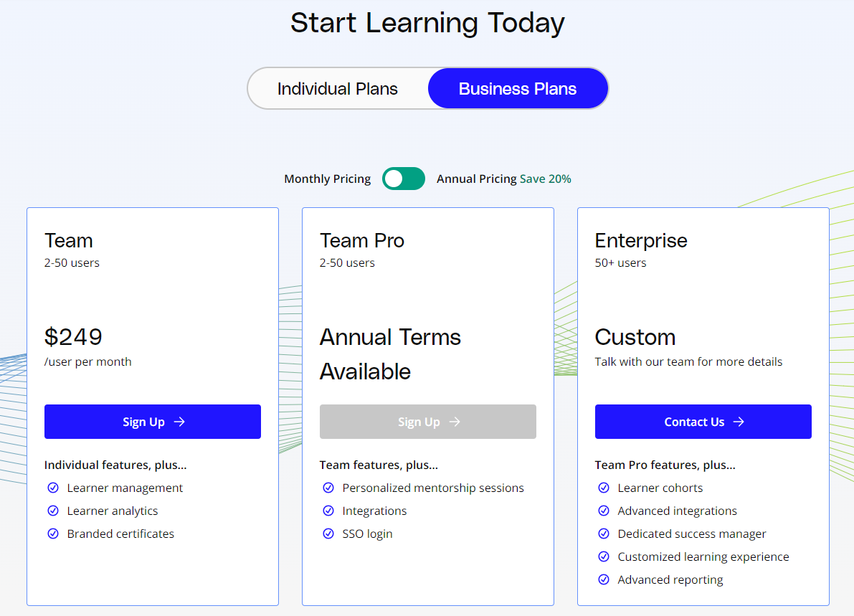854x616 pixels.
Task: Click the greyed Team Pro Sign Up button
Action: pos(428,422)
